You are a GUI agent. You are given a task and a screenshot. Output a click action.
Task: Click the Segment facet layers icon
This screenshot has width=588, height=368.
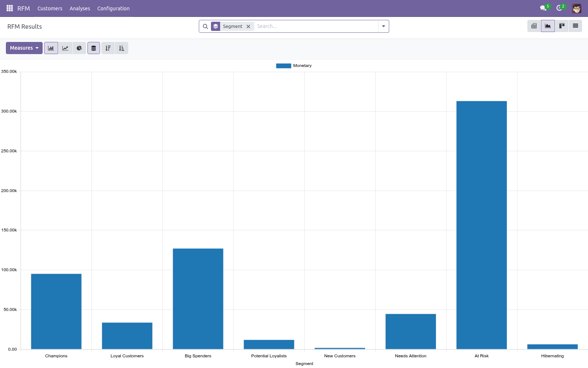216,26
